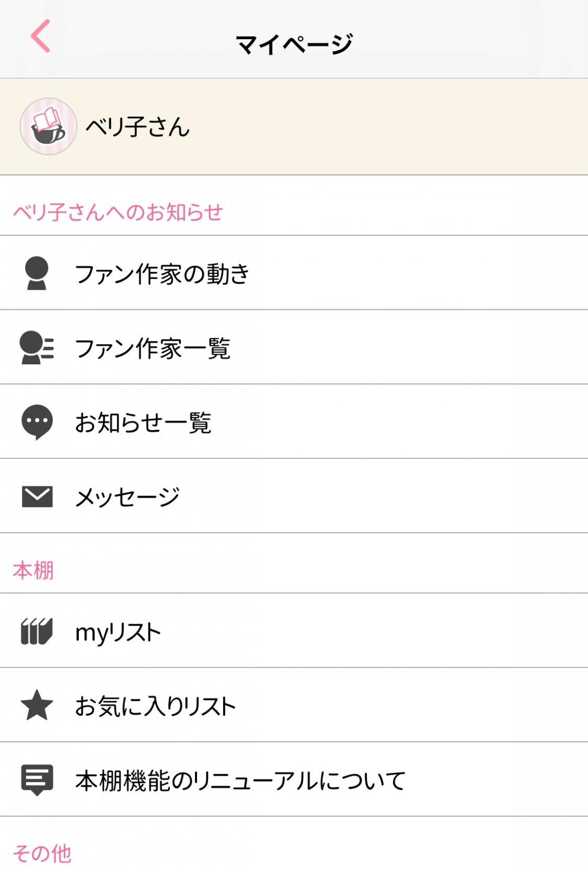Tap the 本棚機能のリニューアル comment icon

(37, 779)
